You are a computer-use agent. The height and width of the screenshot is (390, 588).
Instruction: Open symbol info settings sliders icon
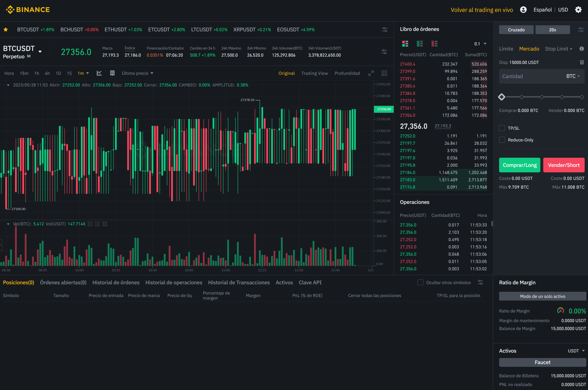tap(384, 51)
